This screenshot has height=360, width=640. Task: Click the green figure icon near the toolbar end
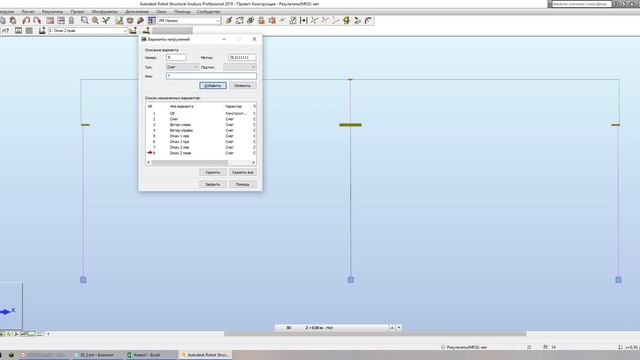347,20
